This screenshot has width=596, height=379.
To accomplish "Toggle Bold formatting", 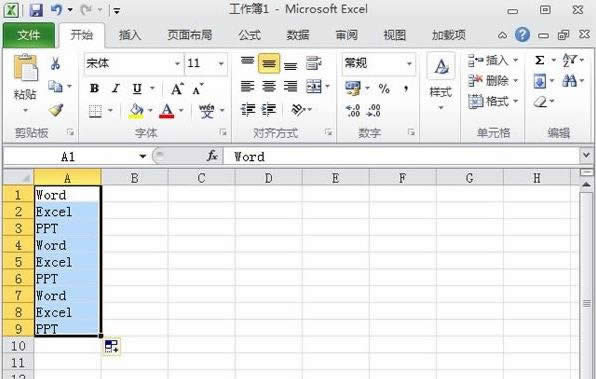I will [94, 89].
